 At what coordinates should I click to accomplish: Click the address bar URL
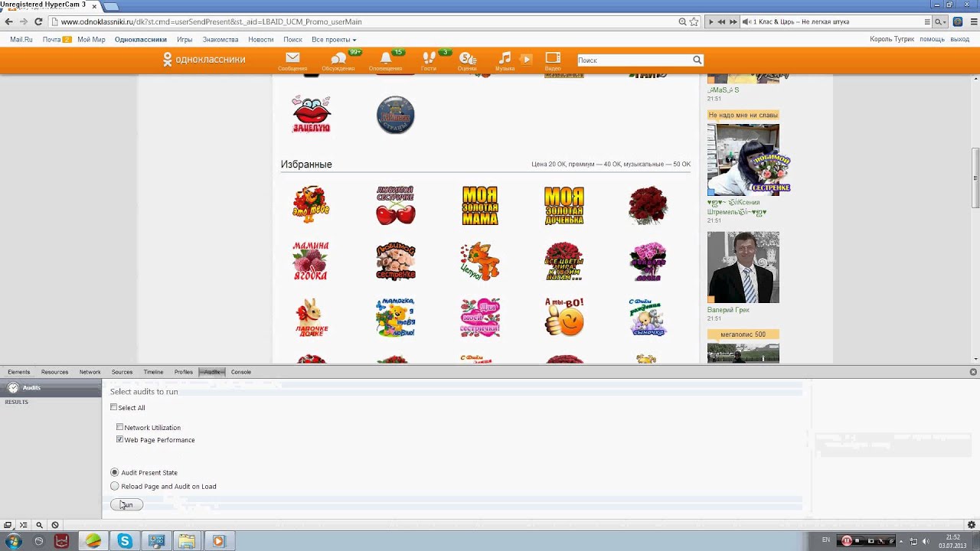[211, 21]
